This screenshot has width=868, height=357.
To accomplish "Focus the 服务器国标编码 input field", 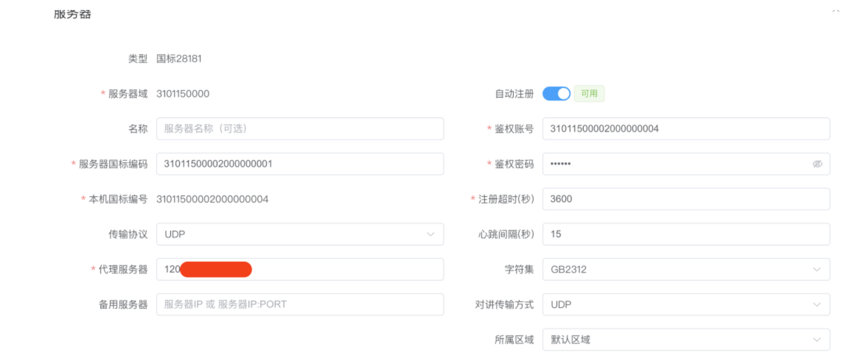I will click(x=300, y=164).
